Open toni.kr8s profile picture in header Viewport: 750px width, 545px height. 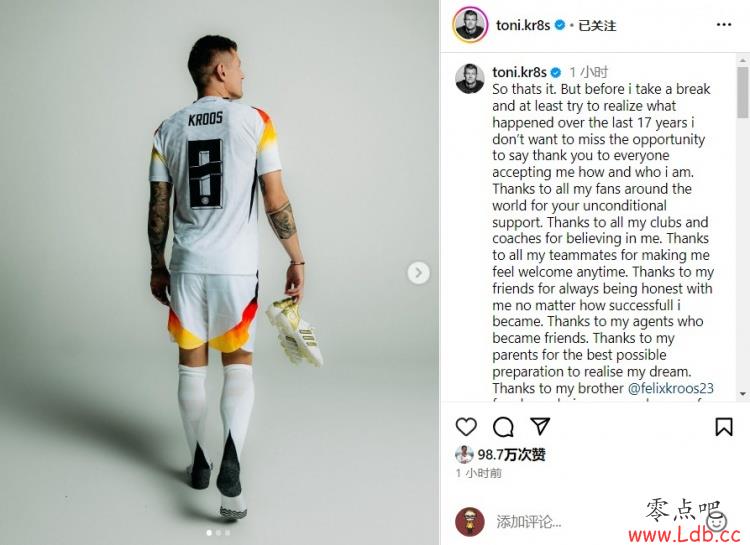pos(470,25)
